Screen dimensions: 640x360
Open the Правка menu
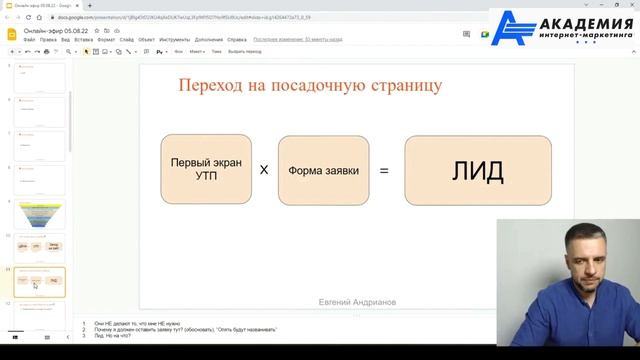[48, 40]
